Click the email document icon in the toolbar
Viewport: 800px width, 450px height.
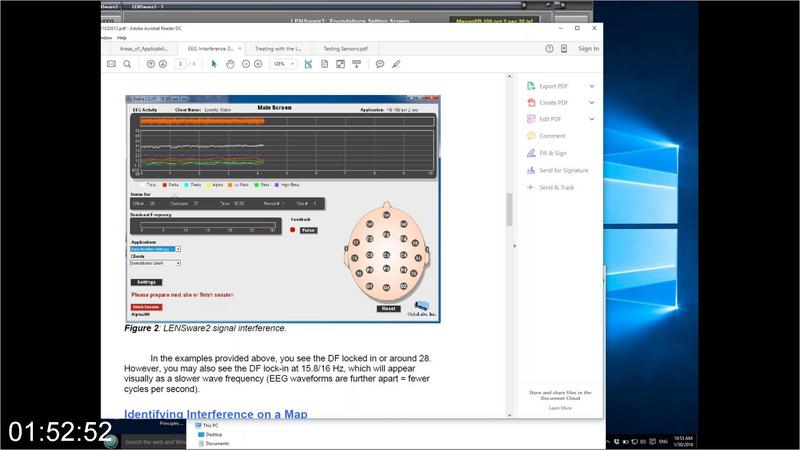111,64
